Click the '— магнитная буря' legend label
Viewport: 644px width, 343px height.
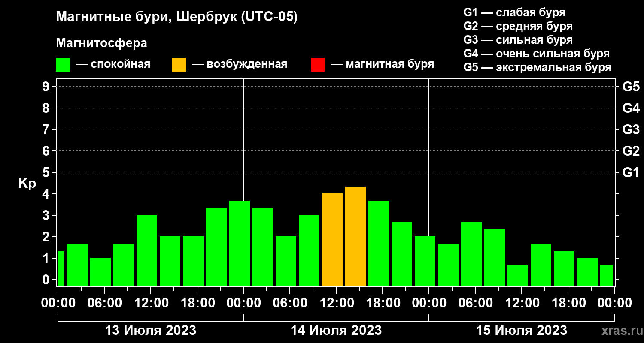[383, 64]
